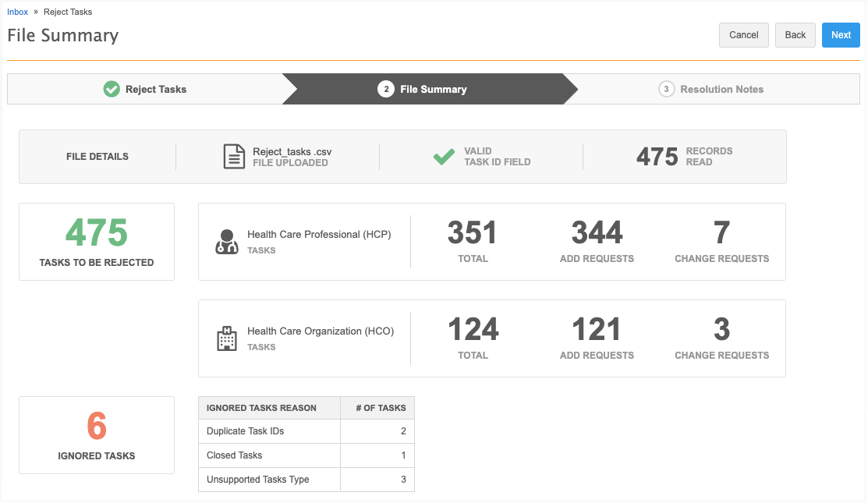
Task: Open the Inbox breadcrumb link
Action: tap(18, 12)
